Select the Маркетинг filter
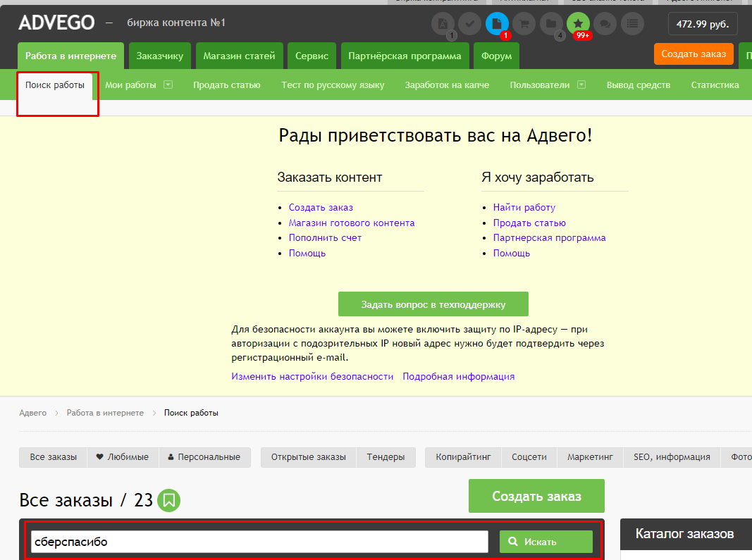 click(x=590, y=457)
